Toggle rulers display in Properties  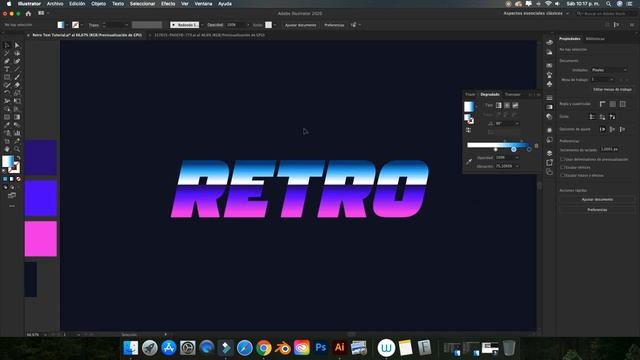602,104
